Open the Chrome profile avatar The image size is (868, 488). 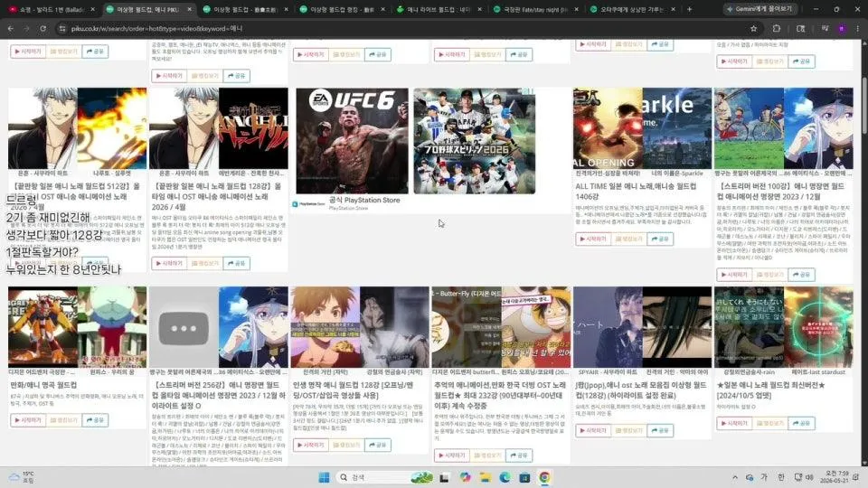coord(842,28)
